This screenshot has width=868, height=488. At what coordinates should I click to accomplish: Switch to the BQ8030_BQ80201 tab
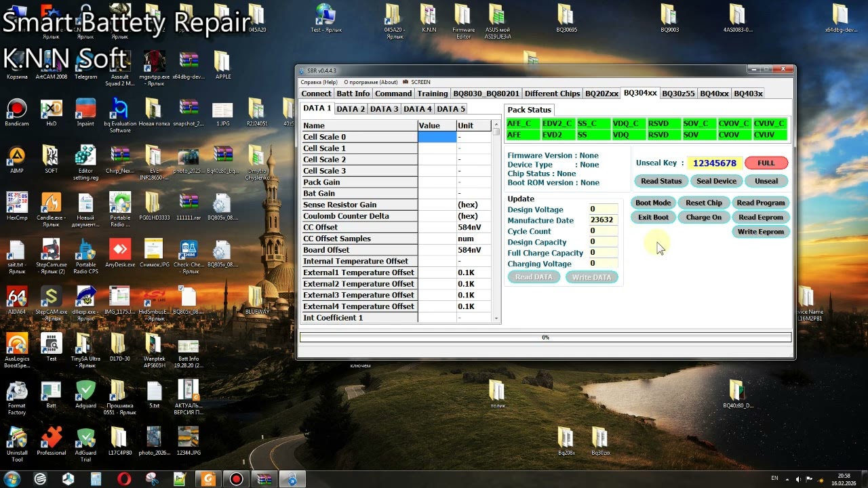[486, 94]
